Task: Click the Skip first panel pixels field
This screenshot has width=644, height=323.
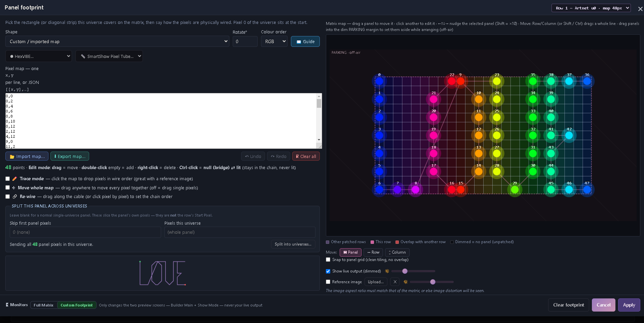Action: pyautogui.click(x=85, y=232)
